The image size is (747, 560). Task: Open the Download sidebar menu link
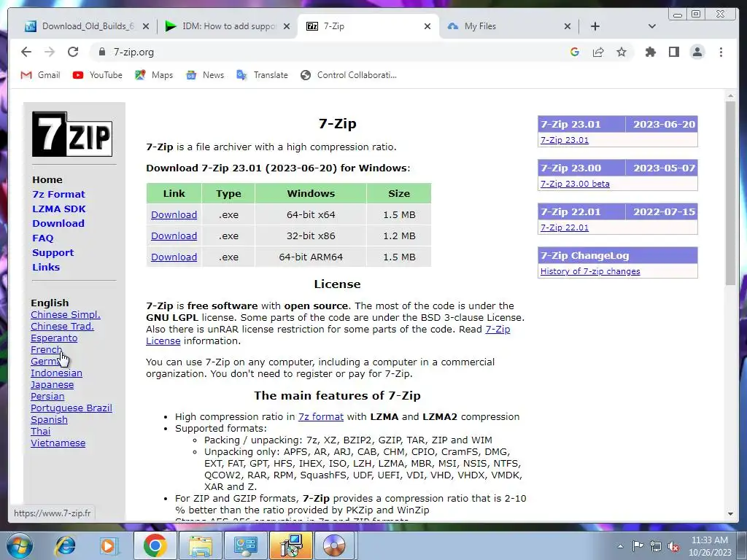point(58,223)
